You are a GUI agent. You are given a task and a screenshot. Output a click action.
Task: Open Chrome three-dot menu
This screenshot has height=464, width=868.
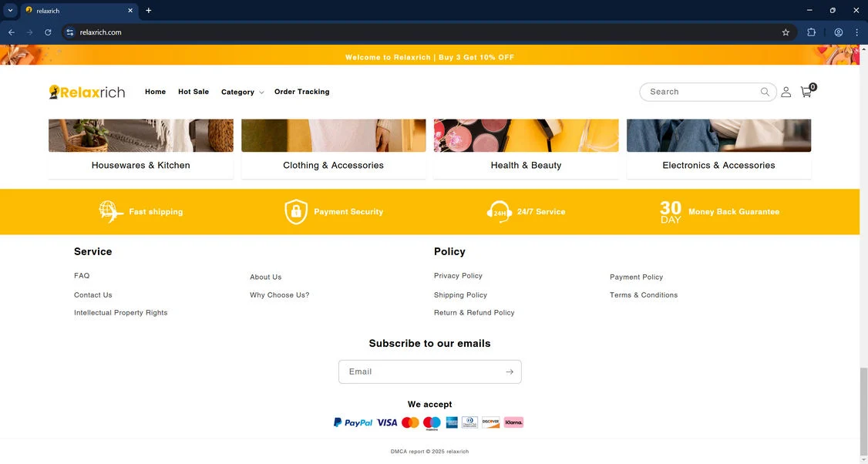coord(856,32)
